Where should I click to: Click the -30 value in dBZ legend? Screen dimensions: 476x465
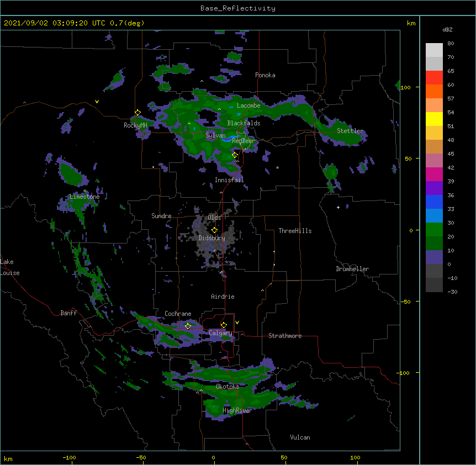[x=452, y=292]
